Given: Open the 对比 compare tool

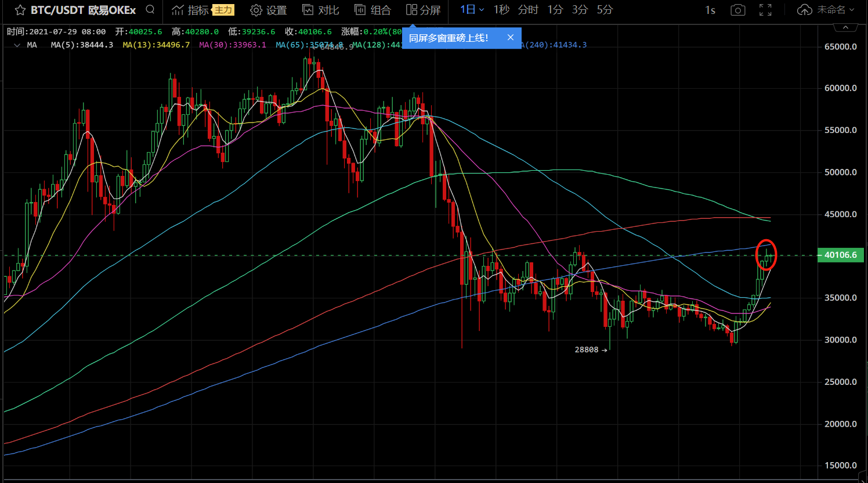Looking at the screenshot, I should coord(320,10).
